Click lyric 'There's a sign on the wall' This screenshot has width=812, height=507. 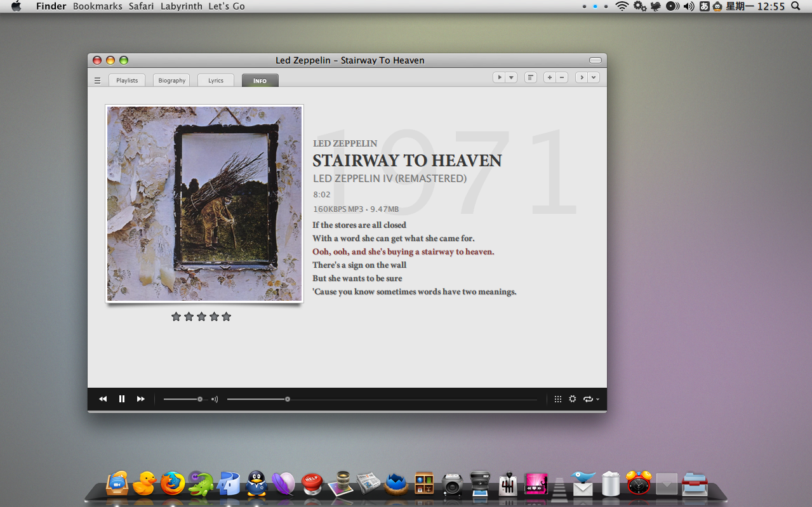click(359, 265)
